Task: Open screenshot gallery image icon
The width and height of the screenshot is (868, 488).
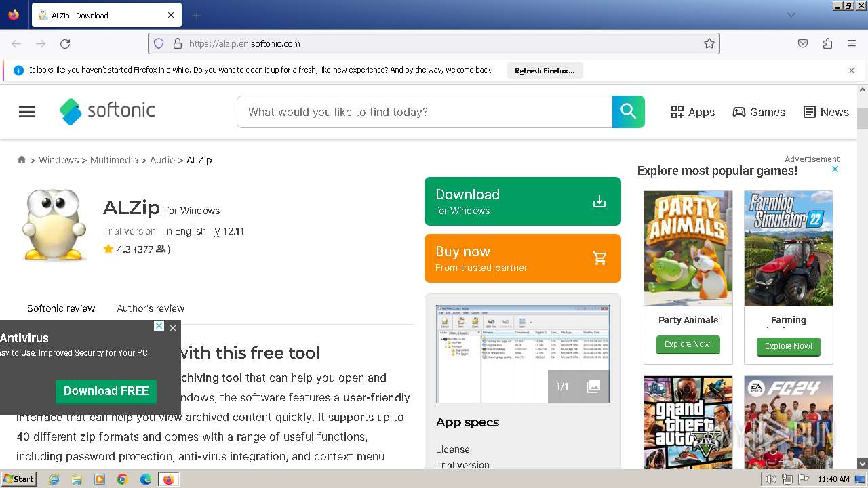Action: [x=593, y=386]
